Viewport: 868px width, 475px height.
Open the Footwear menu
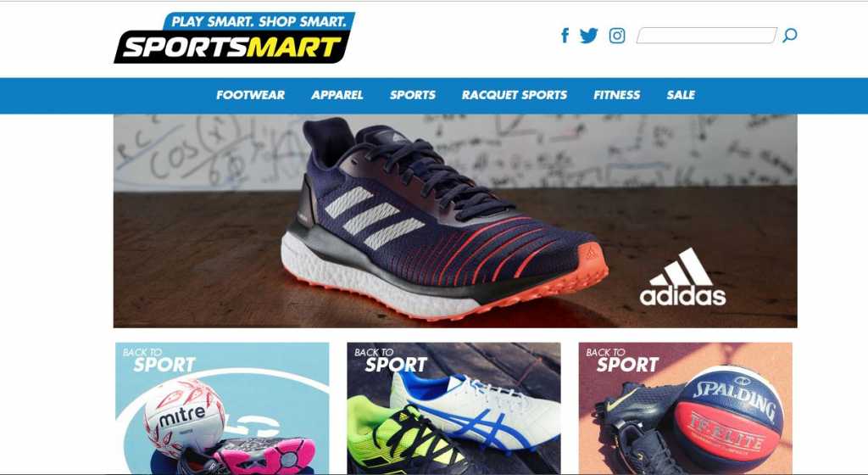point(250,95)
